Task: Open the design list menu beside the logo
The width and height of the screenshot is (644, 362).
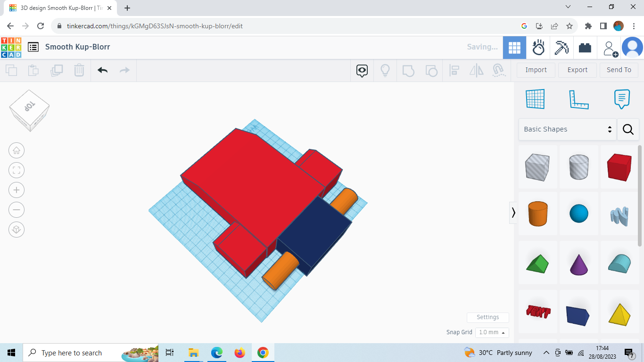Action: click(33, 47)
